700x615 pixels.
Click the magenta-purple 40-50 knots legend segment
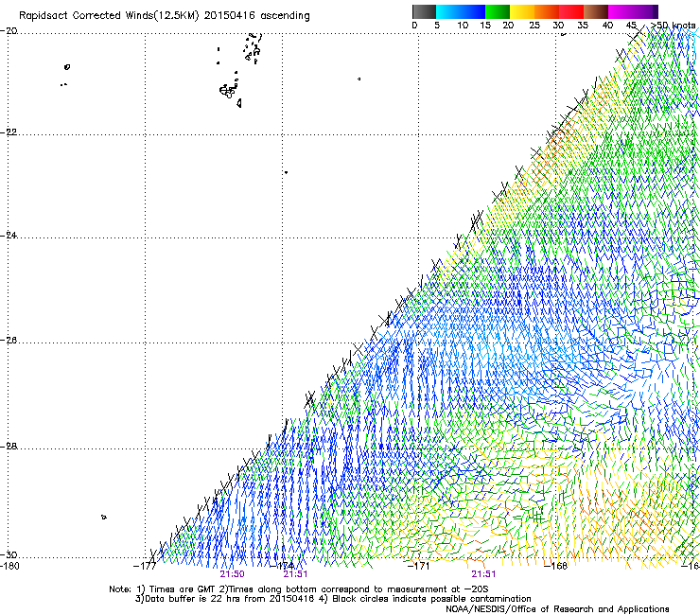tap(633, 11)
